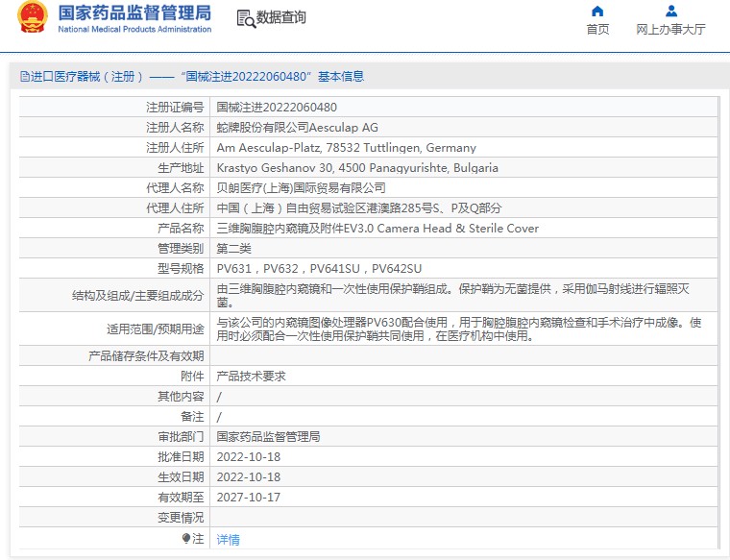Select the heading 国械注进20222060480 基本信息
This screenshot has width=730, height=560.
point(273,76)
